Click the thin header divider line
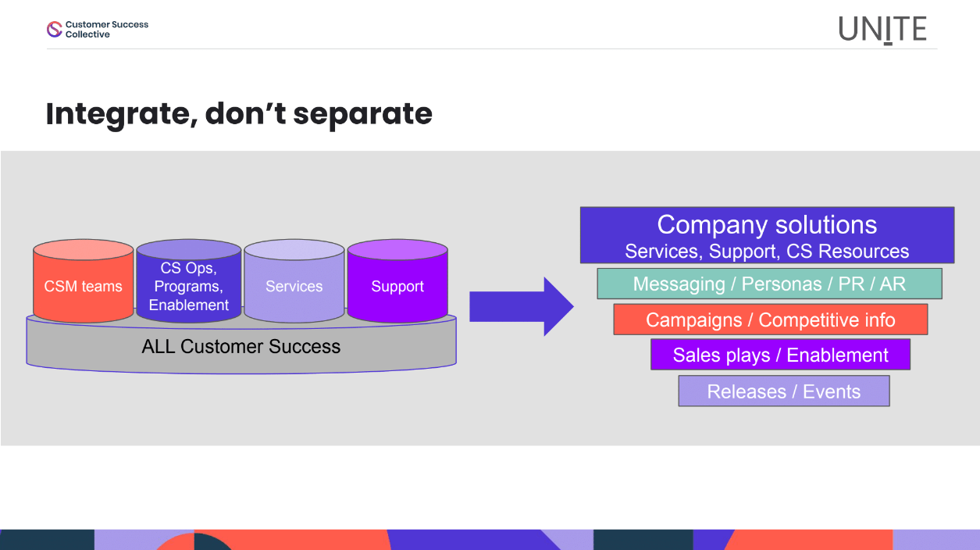 pos(490,48)
